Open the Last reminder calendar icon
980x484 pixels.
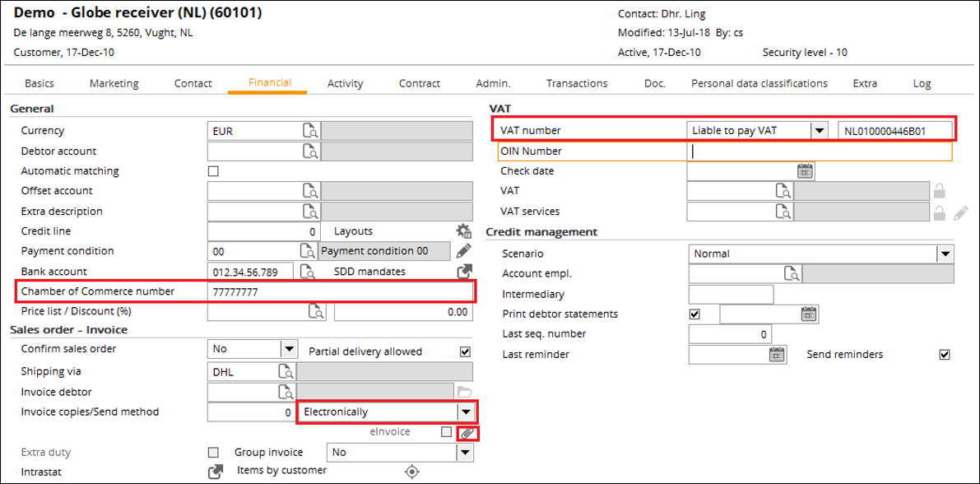776,355
